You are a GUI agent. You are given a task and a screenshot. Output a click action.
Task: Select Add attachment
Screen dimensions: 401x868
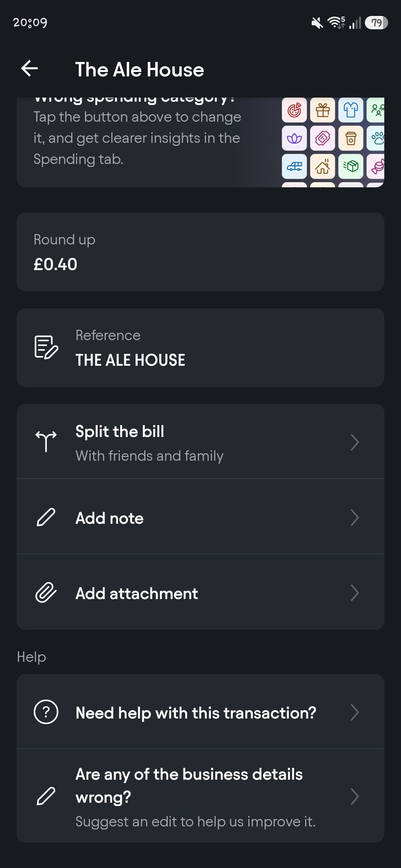[137, 593]
